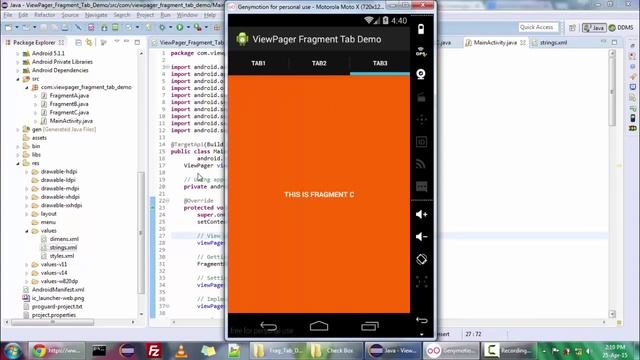Viewport: 640px width, 360px height.
Task: Decrease volume in Genymotion sidebar
Action: pos(421,237)
